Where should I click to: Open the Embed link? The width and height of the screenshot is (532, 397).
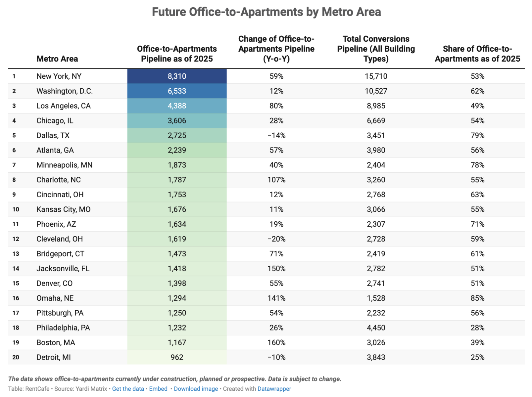tap(158, 389)
